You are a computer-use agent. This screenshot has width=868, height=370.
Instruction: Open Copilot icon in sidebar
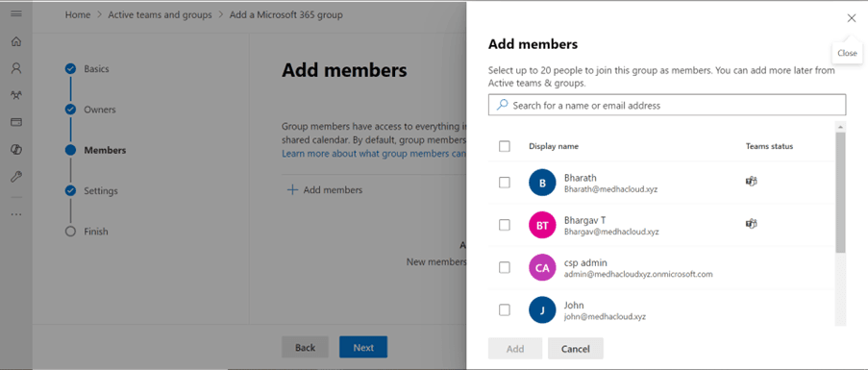coord(16,149)
